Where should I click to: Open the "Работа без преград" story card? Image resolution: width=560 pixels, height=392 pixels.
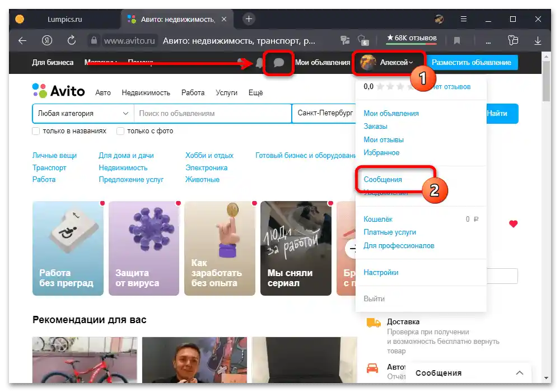click(x=68, y=249)
